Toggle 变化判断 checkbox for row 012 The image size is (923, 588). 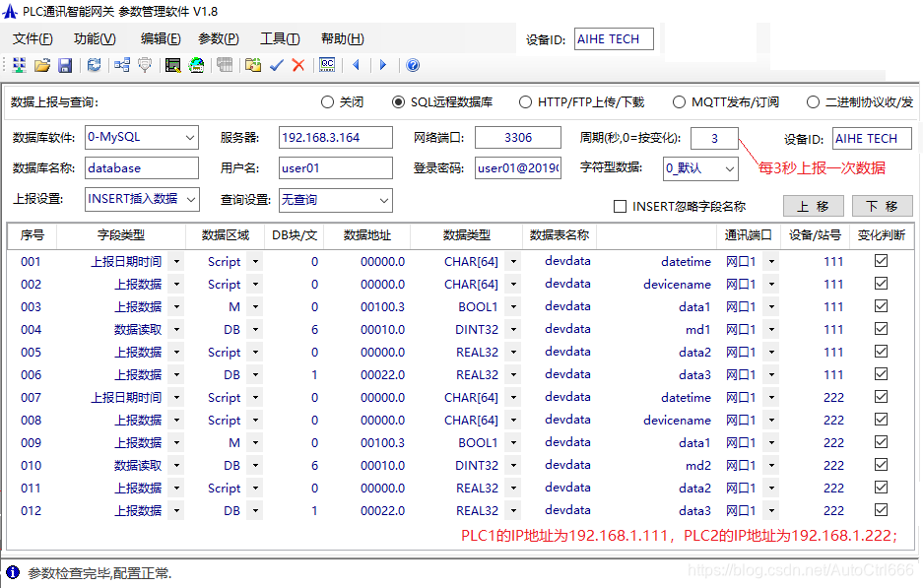coord(882,510)
